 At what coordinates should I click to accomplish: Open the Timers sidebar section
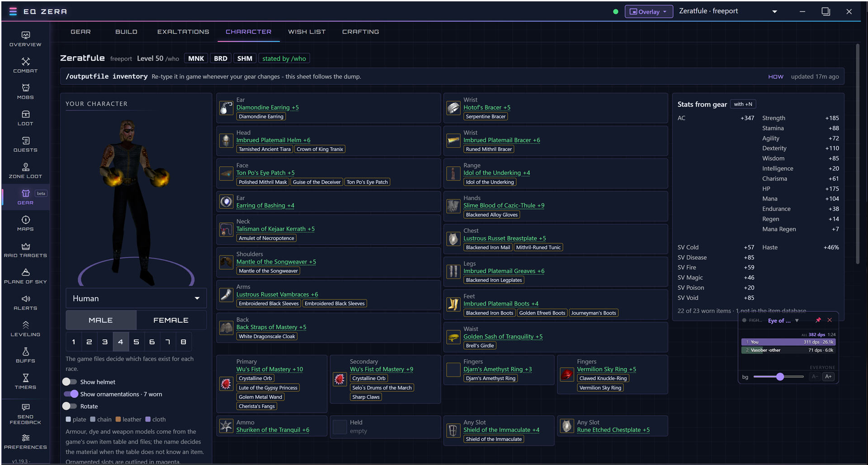point(25,382)
